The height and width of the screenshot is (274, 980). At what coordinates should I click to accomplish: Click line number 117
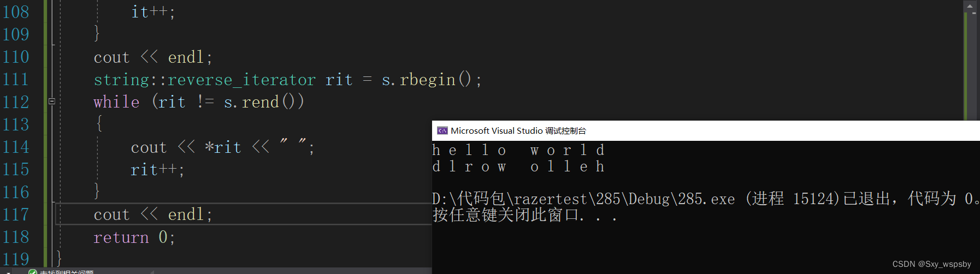(x=16, y=214)
